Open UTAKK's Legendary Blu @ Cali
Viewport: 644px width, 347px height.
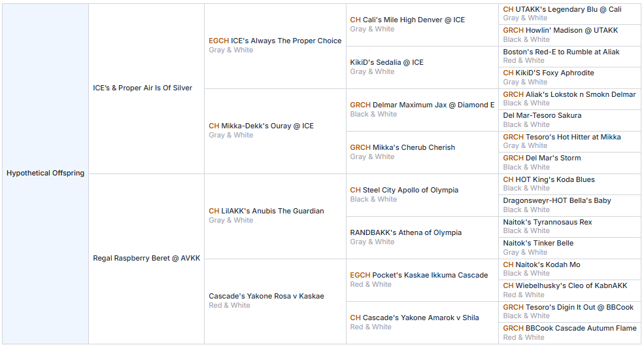coord(568,9)
